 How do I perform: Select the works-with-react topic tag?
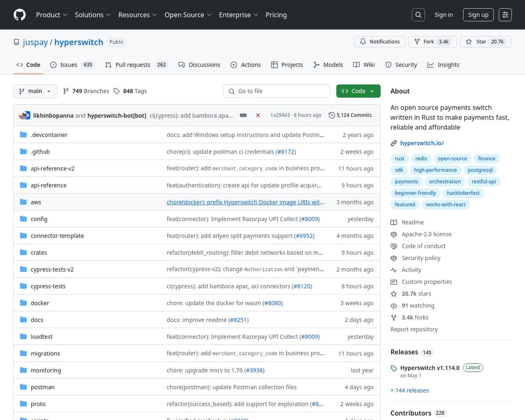446,204
